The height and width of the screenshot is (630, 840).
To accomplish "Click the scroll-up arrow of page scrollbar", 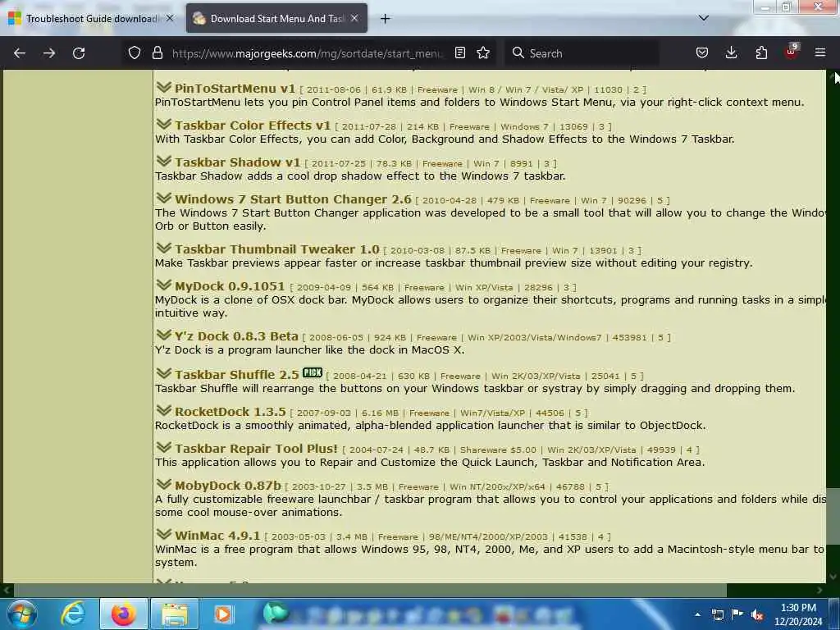I will click(x=833, y=77).
